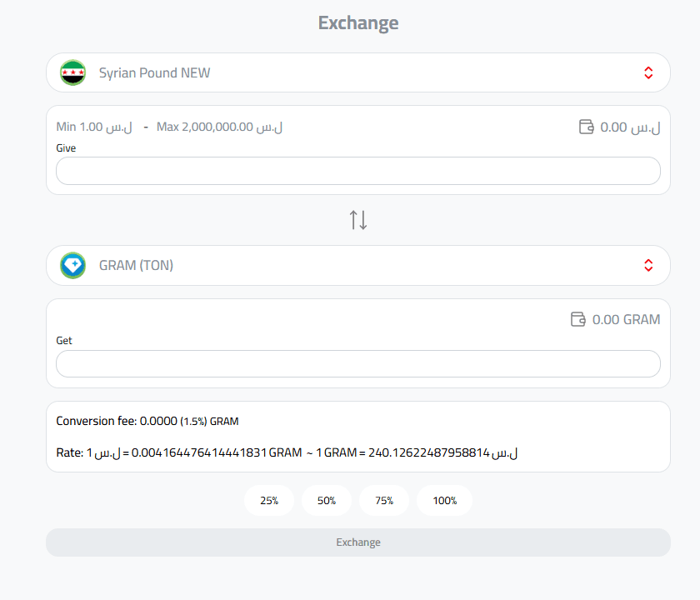Select the 100% amount button
This screenshot has height=600, width=700.
coord(445,501)
